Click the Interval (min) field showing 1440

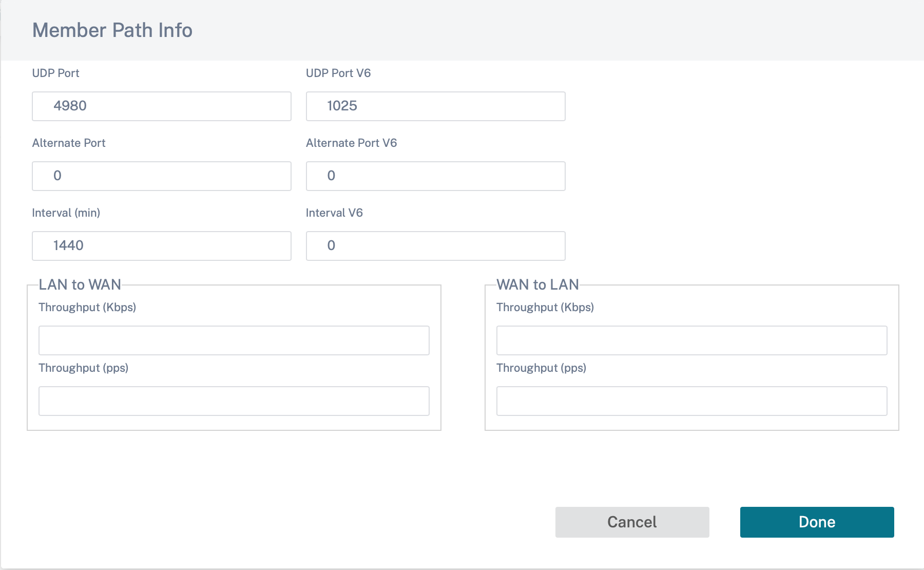(x=162, y=246)
